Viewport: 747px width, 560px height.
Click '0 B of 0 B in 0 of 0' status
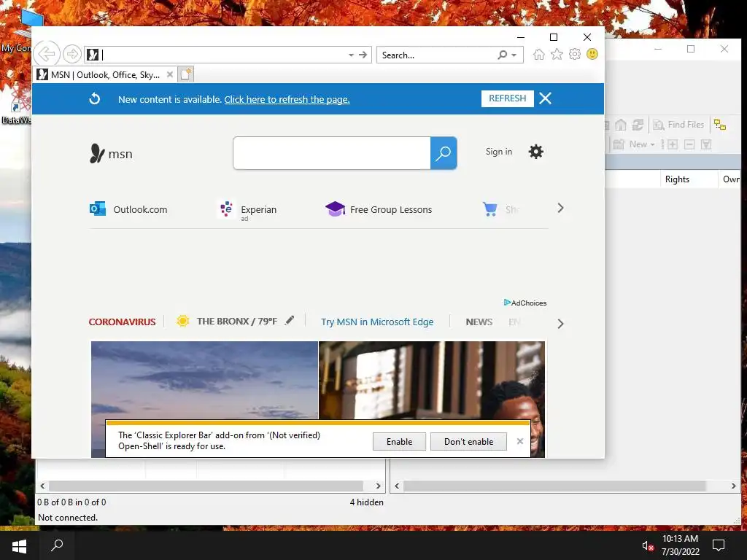click(x=72, y=502)
